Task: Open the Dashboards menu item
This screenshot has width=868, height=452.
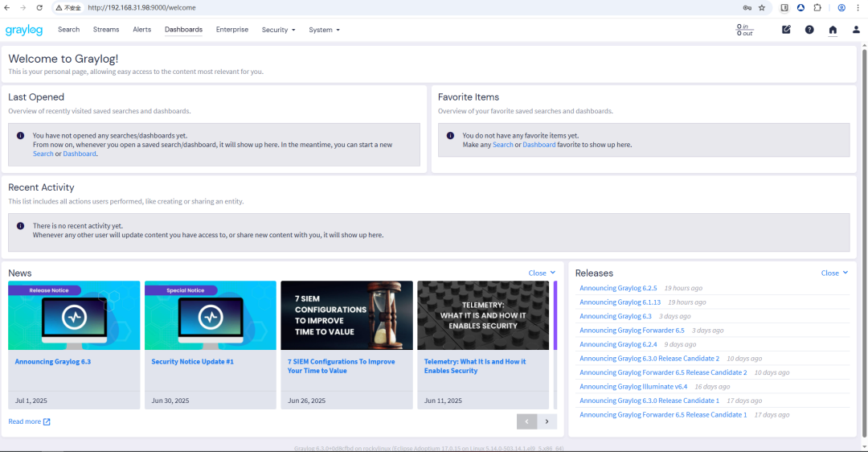Action: tap(183, 30)
